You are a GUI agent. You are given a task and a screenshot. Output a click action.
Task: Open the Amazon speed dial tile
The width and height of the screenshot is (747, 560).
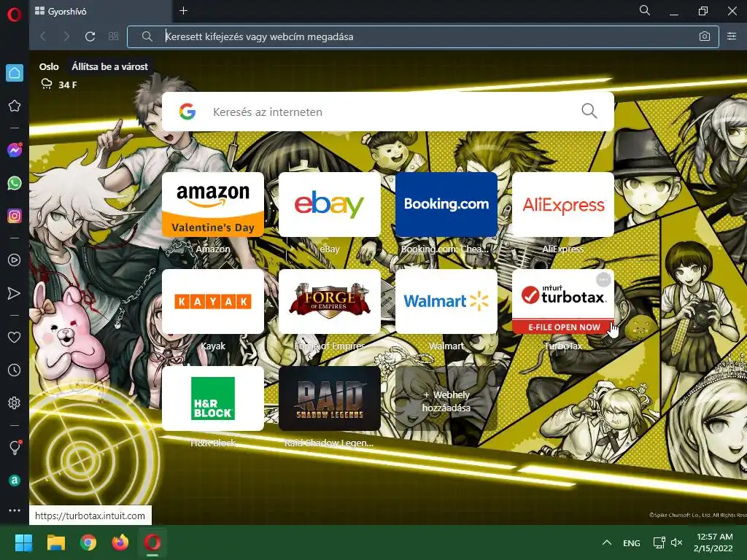click(x=213, y=205)
